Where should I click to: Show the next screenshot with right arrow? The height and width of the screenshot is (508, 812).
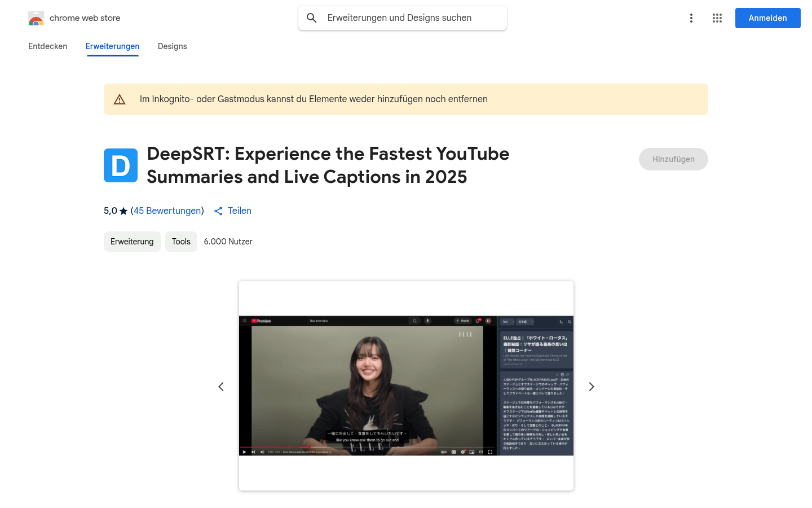(x=592, y=387)
